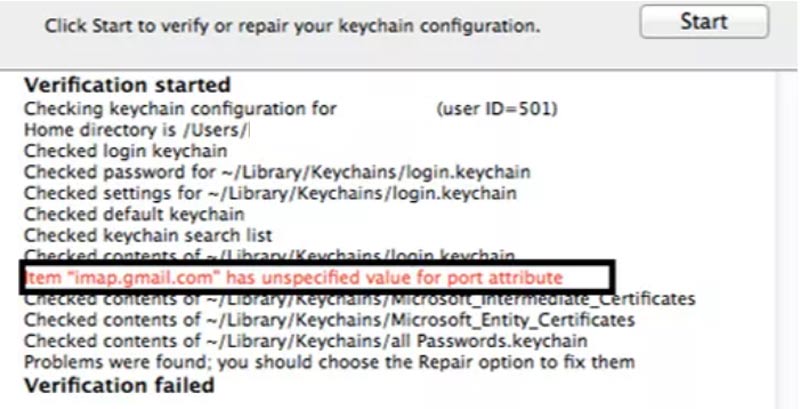Image resolution: width=800 pixels, height=409 pixels.
Task: Click the Verification started heading
Action: click(x=127, y=85)
